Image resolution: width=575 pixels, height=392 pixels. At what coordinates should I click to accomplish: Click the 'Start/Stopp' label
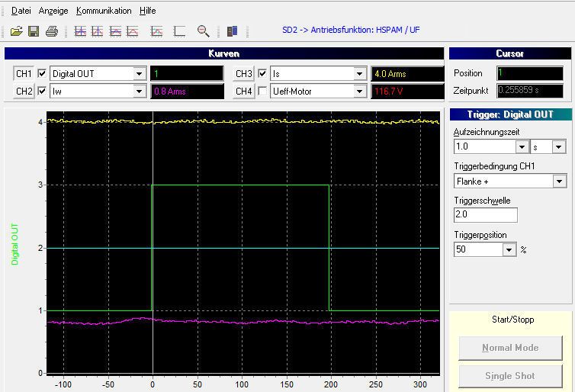tap(513, 320)
